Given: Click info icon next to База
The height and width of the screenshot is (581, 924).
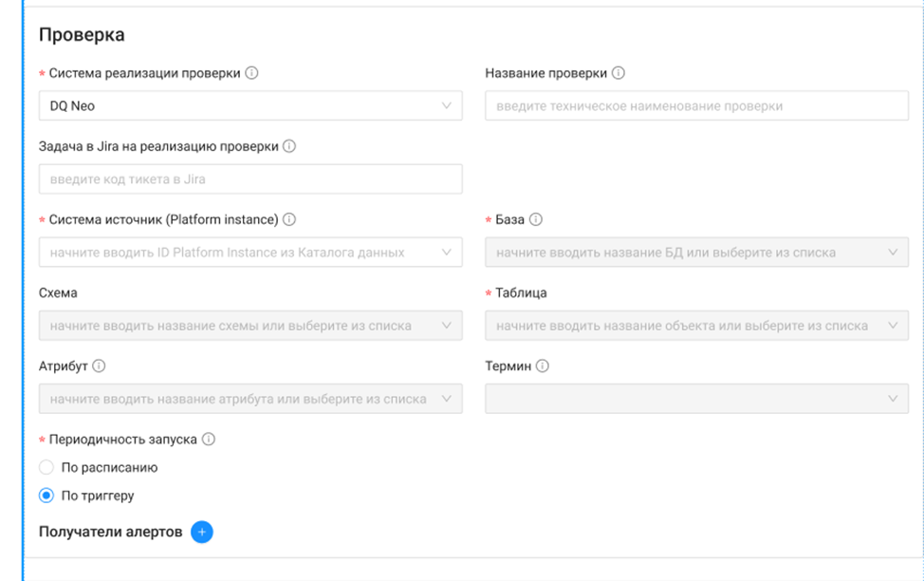Looking at the screenshot, I should [x=535, y=219].
